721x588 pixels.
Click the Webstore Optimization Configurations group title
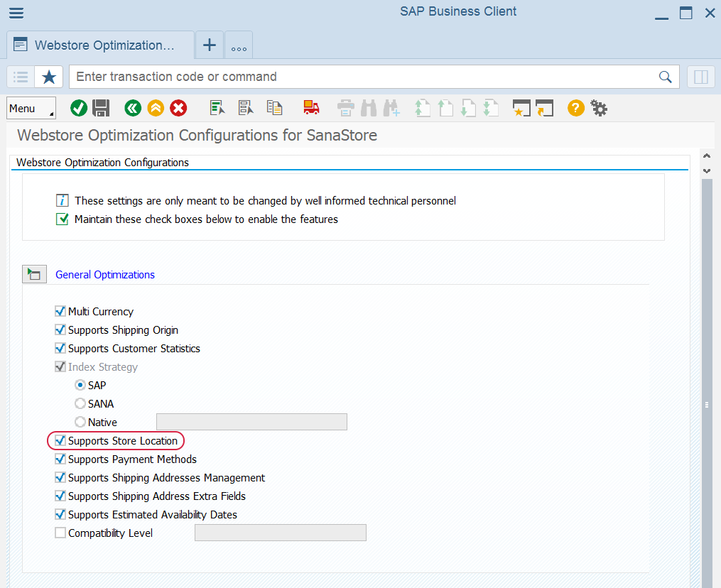(102, 163)
